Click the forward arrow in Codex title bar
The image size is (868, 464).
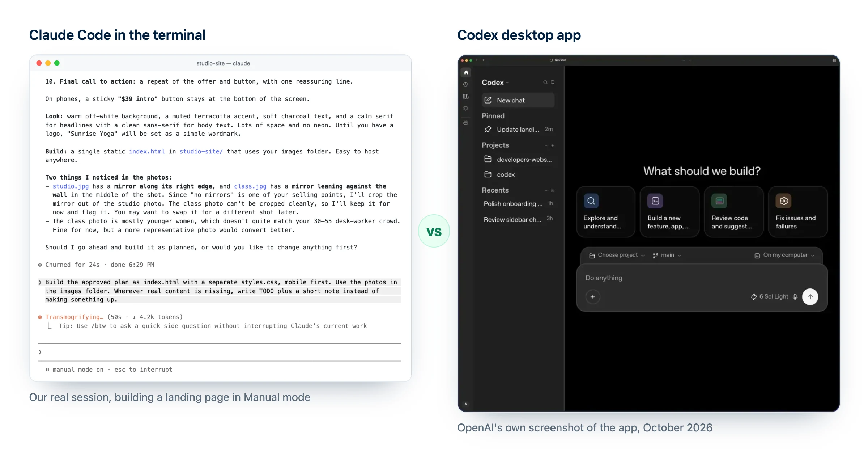point(483,60)
